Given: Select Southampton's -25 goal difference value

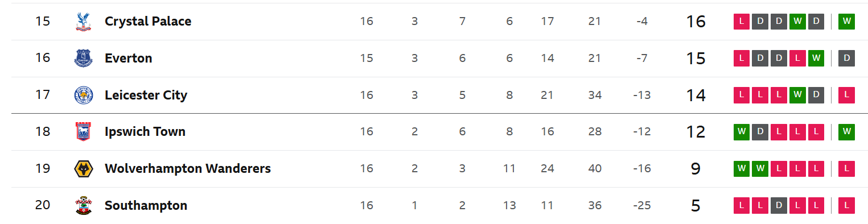Looking at the screenshot, I should coord(641,205).
